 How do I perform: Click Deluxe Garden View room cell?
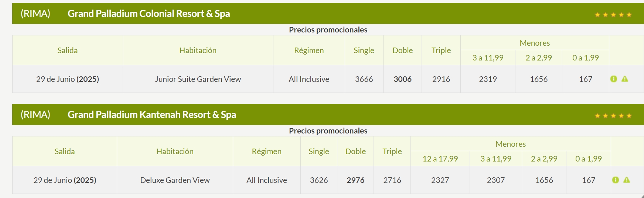coord(175,180)
